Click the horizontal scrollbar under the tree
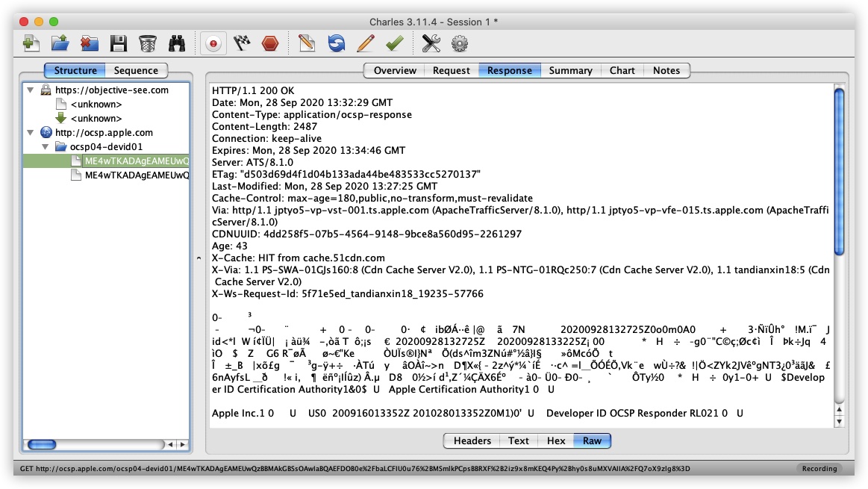868x489 pixels. (x=93, y=444)
